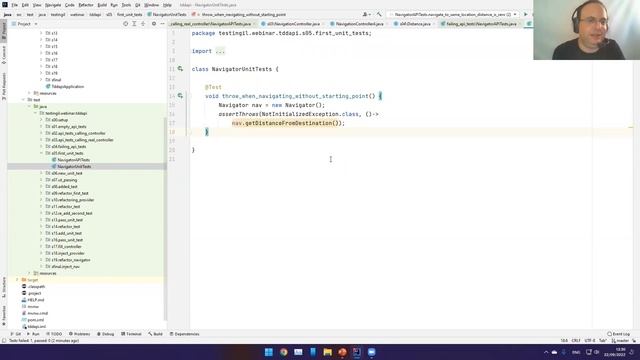
Task: Open the TODO tool window button
Action: coord(54,334)
